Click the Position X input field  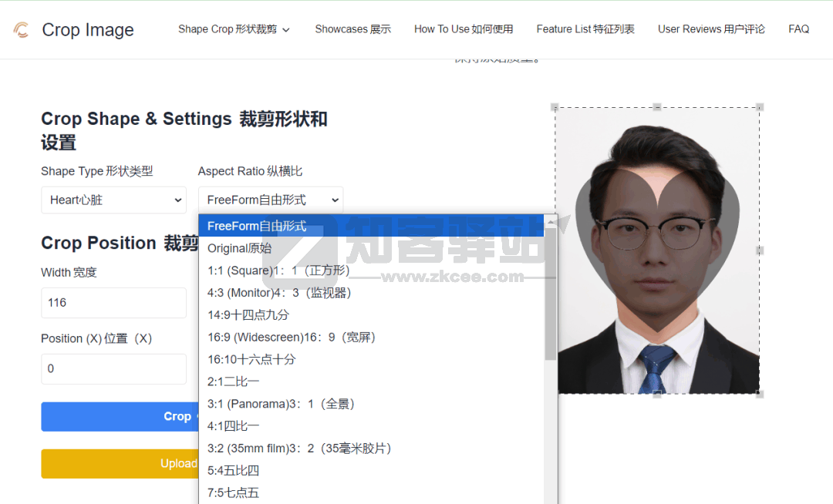pos(113,369)
